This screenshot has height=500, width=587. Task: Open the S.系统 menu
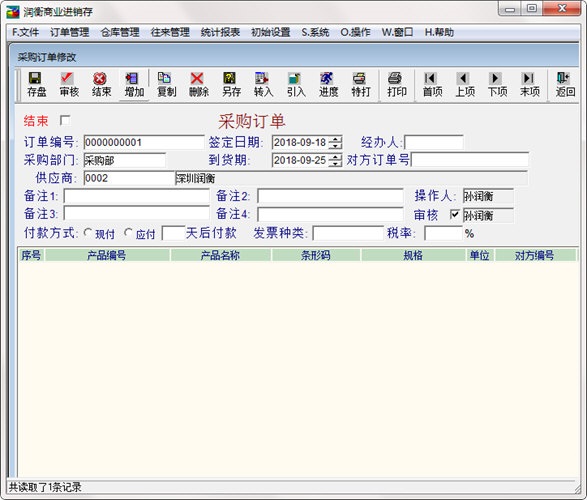tap(315, 32)
